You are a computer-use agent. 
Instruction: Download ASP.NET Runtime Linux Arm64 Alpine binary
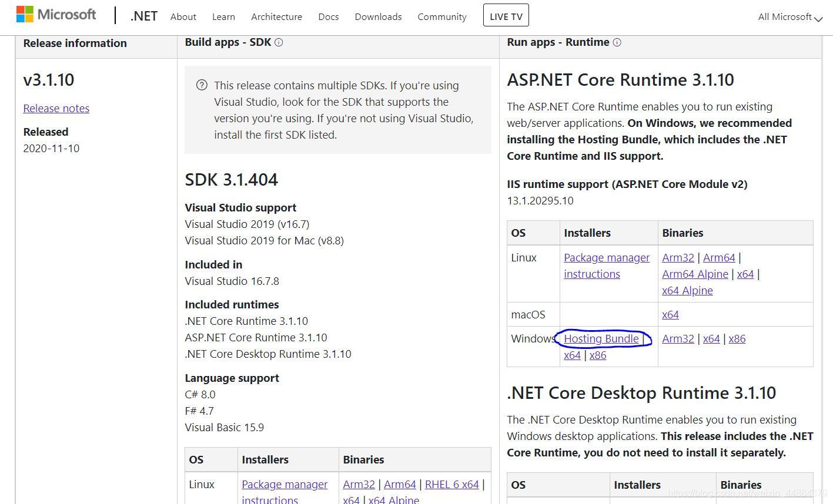695,274
